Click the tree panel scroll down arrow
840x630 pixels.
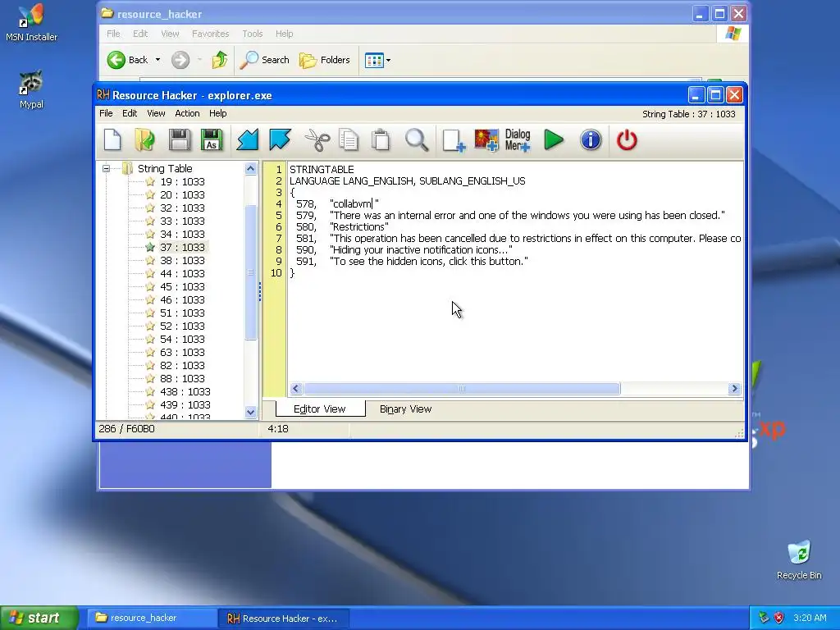(250, 412)
